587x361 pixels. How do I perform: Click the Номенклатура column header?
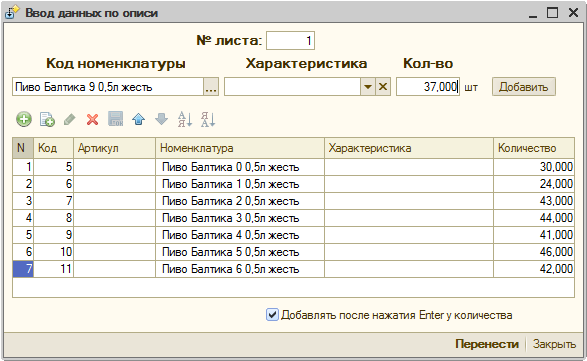[x=240, y=148]
